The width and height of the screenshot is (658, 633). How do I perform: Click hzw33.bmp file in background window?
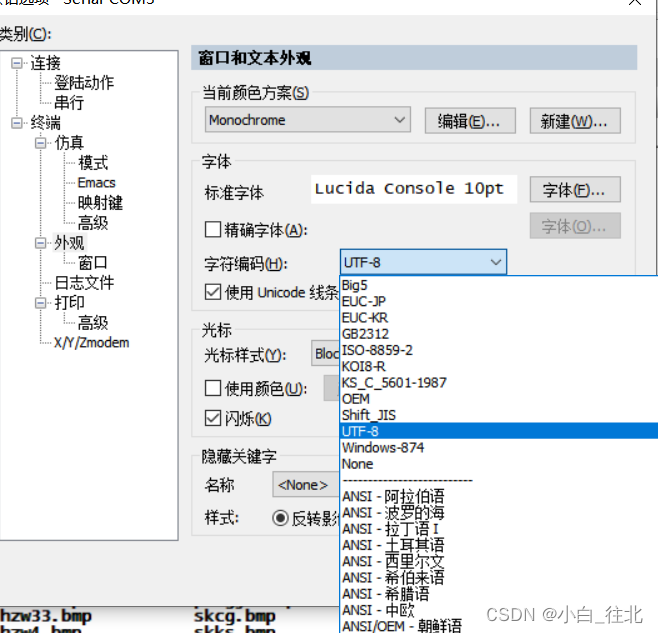tap(45, 616)
